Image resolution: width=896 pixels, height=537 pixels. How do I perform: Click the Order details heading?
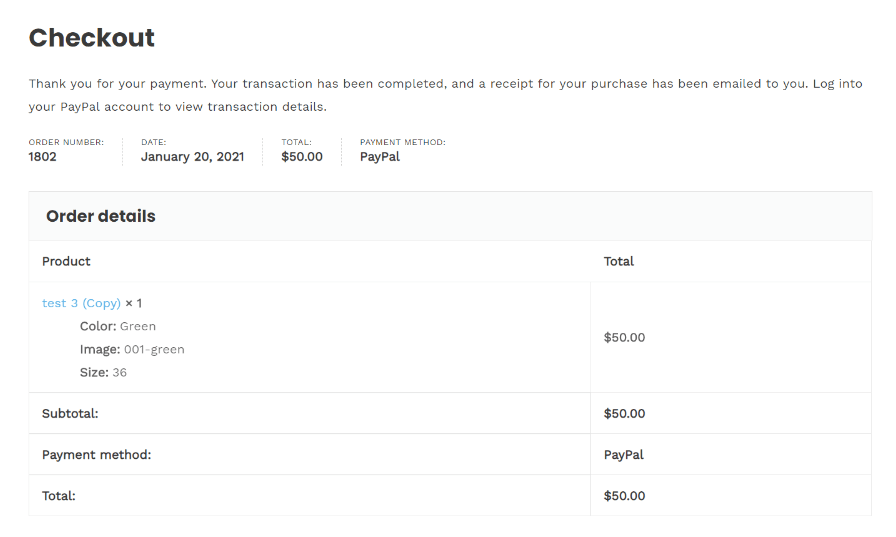[x=101, y=216]
